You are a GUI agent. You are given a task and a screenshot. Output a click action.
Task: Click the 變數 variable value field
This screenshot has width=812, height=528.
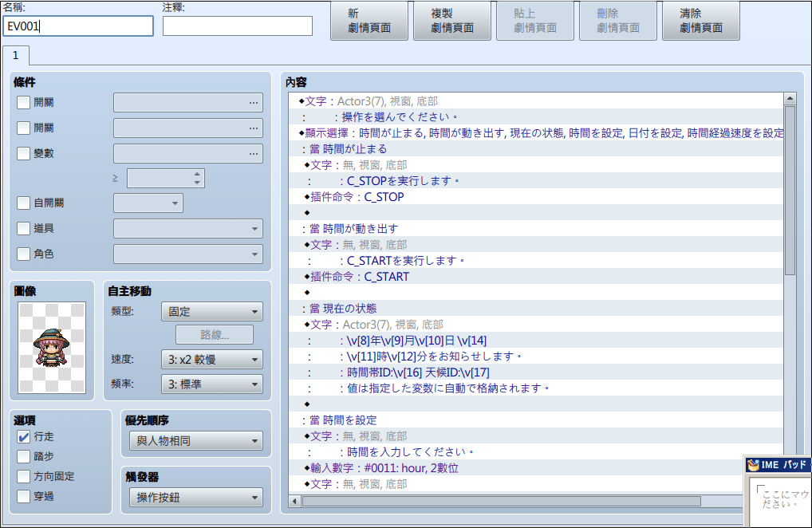[188, 153]
